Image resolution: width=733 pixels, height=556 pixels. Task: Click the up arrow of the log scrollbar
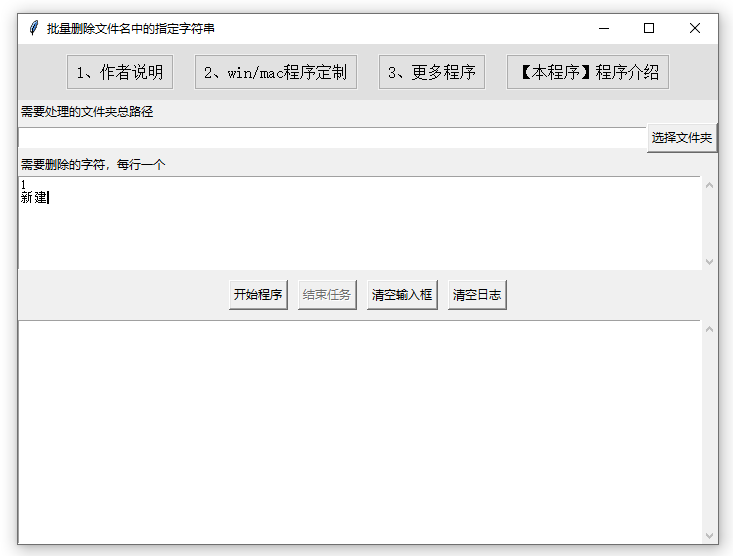[709, 329]
